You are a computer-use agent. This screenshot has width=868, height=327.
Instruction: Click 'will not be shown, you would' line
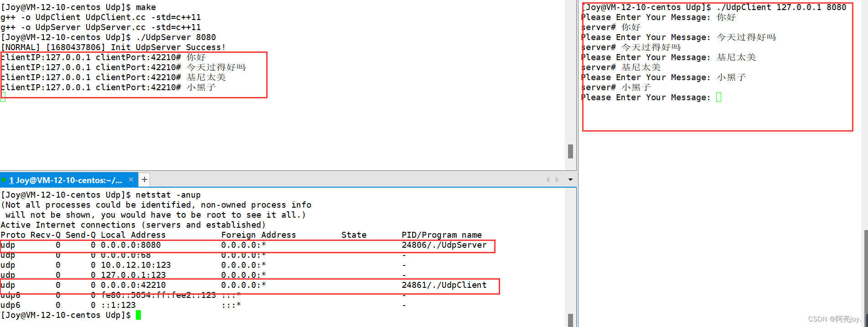coord(155,215)
